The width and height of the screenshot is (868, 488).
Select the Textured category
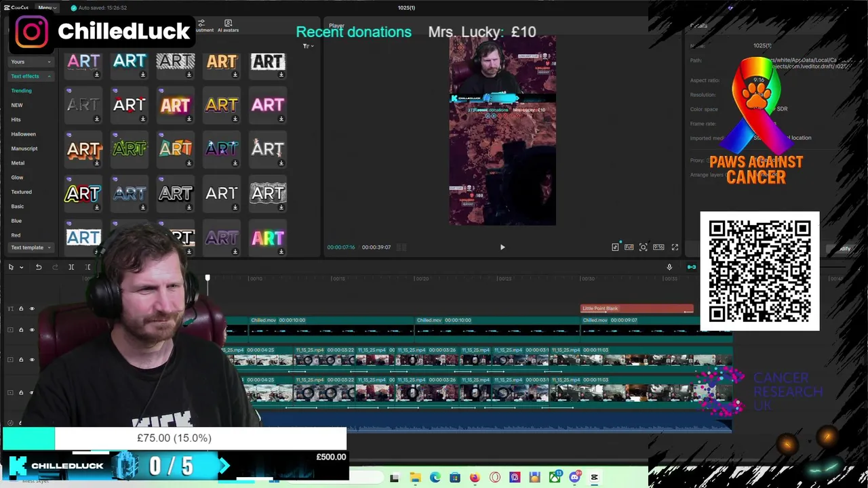[21, 192]
